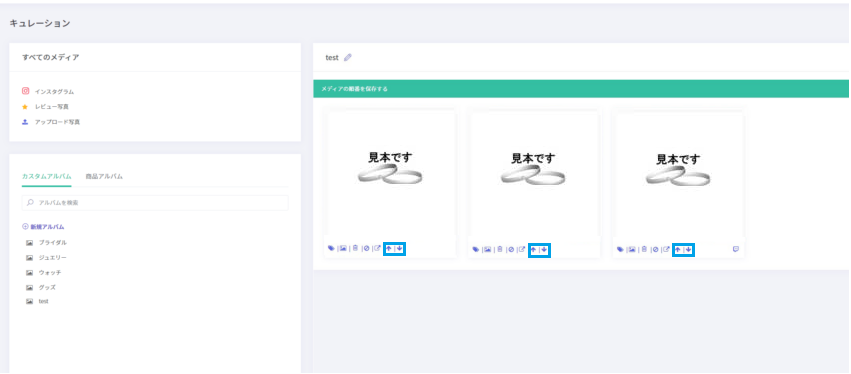Click the image icon on second media card
851x374 pixels.
tap(487, 250)
